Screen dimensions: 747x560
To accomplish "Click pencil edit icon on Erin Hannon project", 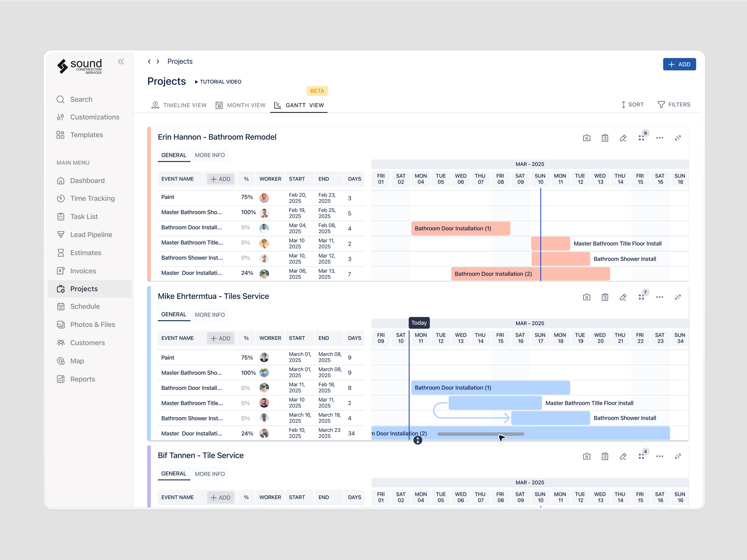I will point(623,138).
